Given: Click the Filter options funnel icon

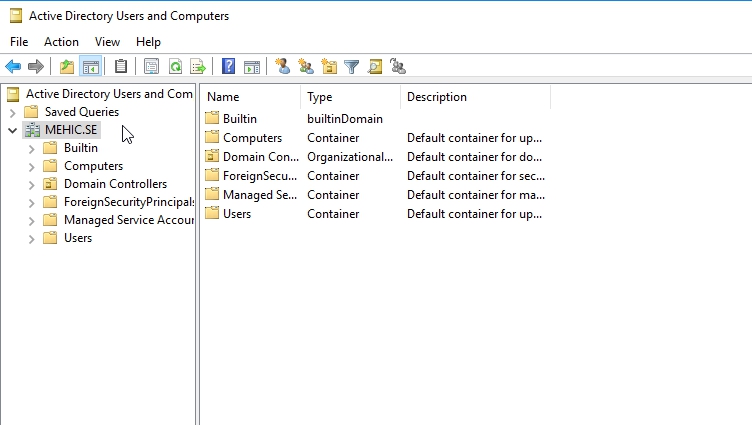Looking at the screenshot, I should click(x=352, y=67).
